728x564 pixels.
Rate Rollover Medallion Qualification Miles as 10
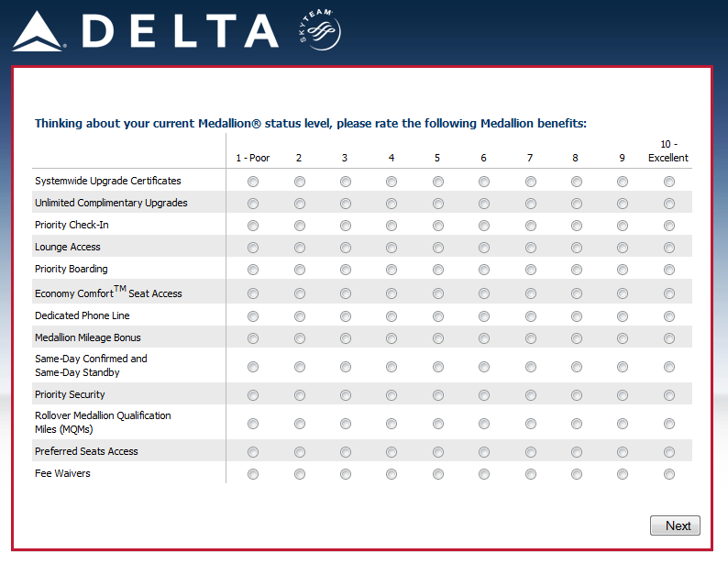click(668, 424)
